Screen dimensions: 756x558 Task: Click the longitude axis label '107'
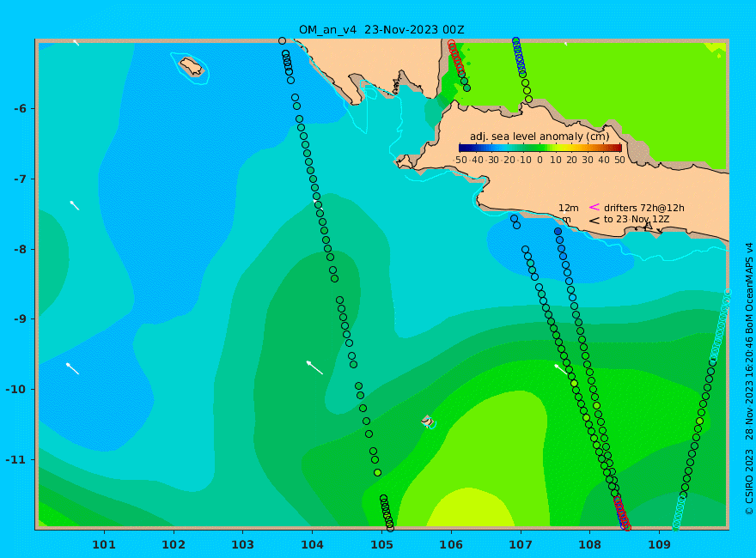pyautogui.click(x=521, y=544)
